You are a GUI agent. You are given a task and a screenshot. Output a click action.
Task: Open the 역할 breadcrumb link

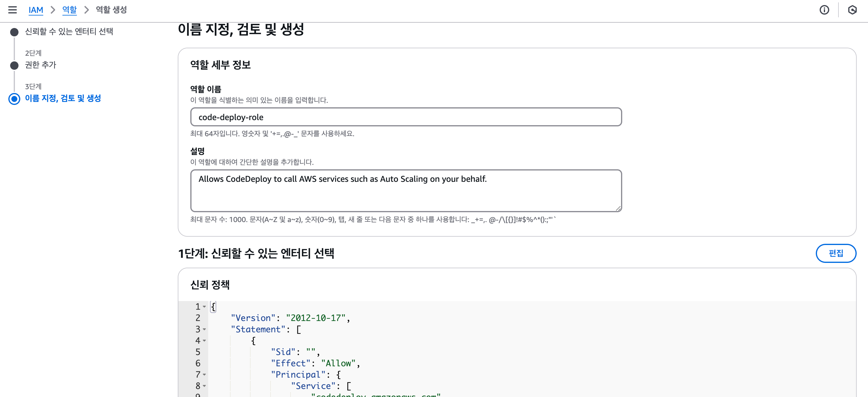[69, 10]
